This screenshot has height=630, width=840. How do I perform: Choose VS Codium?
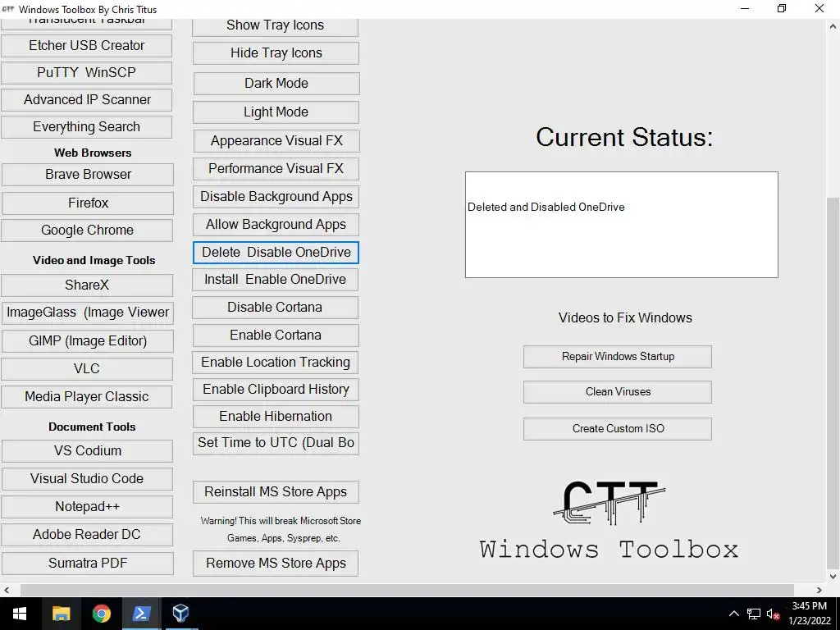tap(88, 450)
